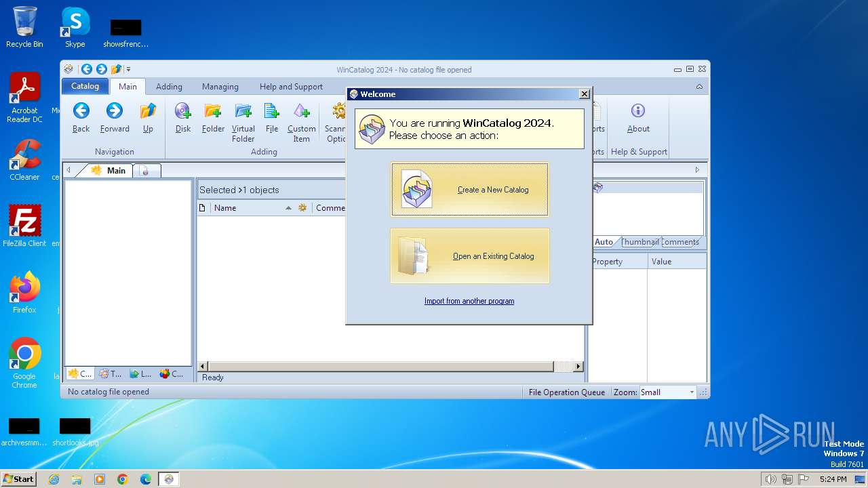
Task: Click quick access forward arrow in title bar
Action: coord(102,69)
